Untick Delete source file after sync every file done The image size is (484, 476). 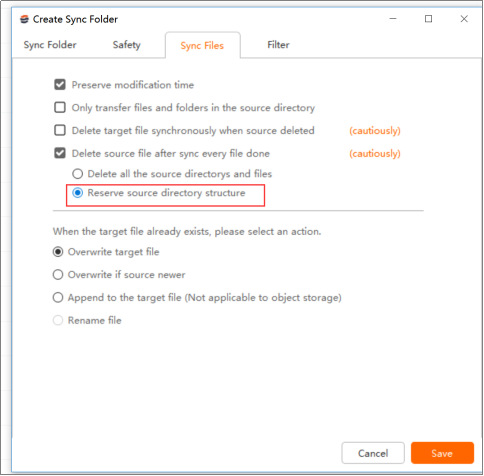tap(60, 153)
